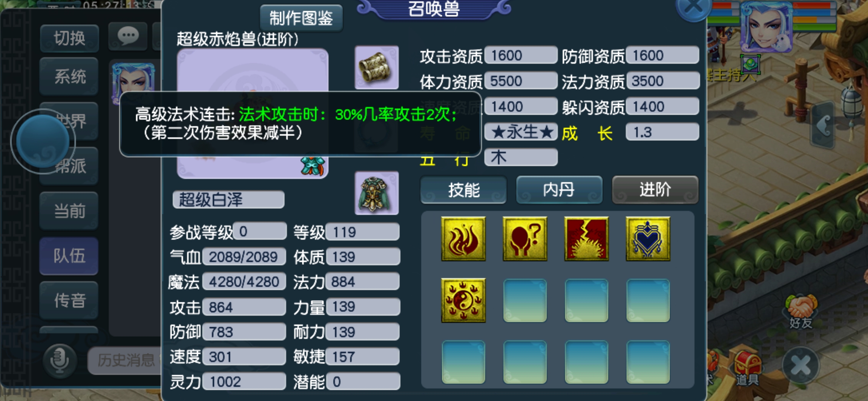The height and width of the screenshot is (401, 868).
Task: Select the 系统 chat channel
Action: pos(69,76)
